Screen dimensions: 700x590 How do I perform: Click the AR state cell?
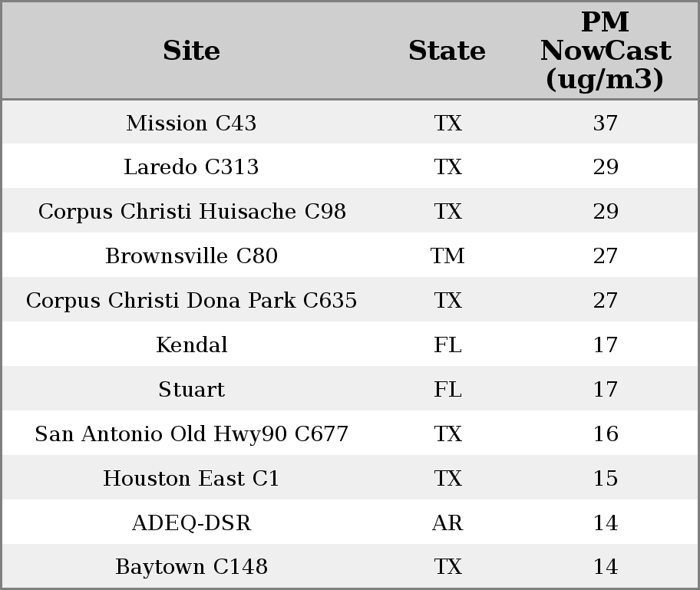coord(447,523)
